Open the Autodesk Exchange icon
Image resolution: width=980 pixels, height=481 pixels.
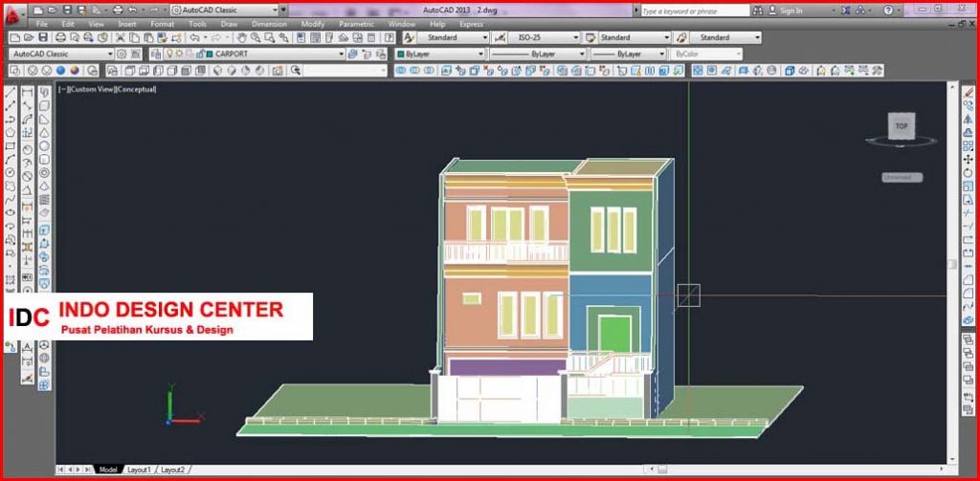coord(845,11)
